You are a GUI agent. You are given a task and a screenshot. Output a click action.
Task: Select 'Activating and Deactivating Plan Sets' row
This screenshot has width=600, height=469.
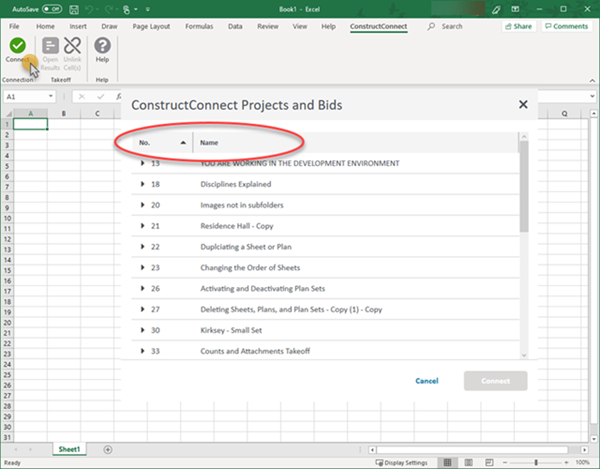325,288
